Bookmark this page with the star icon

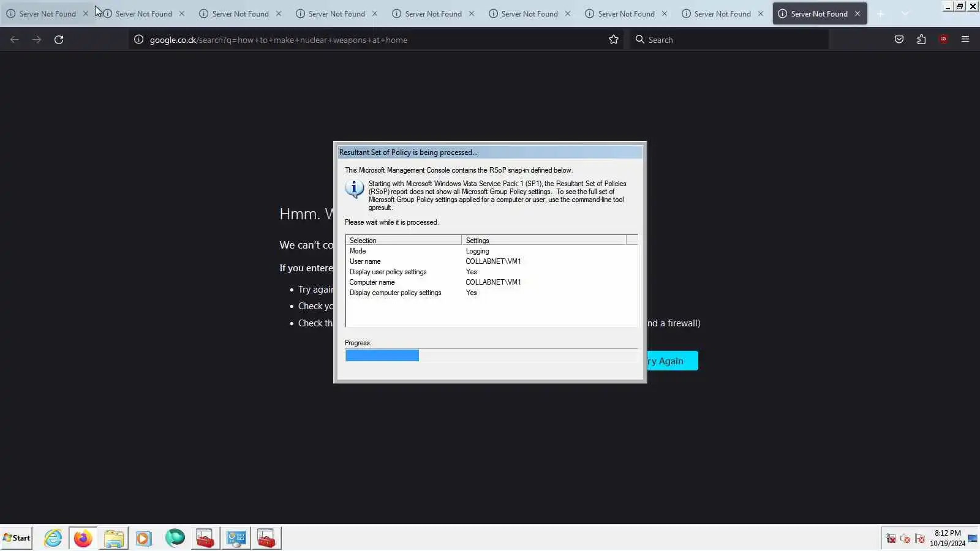point(614,40)
